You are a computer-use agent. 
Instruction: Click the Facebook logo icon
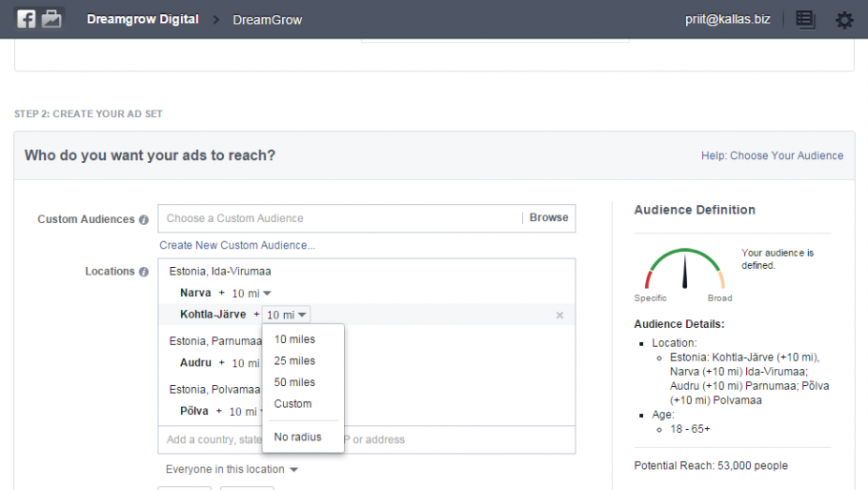(x=26, y=19)
